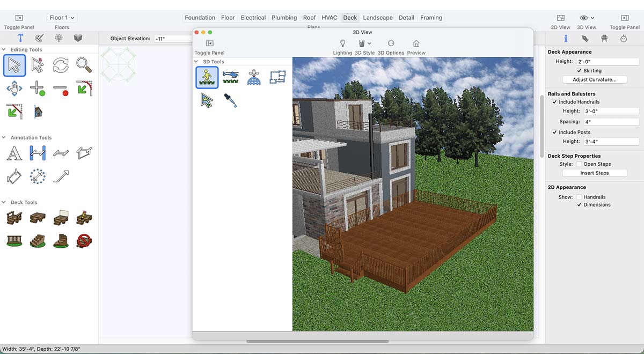Open the Floor 1 dropdown
The image size is (644, 354).
tap(62, 18)
